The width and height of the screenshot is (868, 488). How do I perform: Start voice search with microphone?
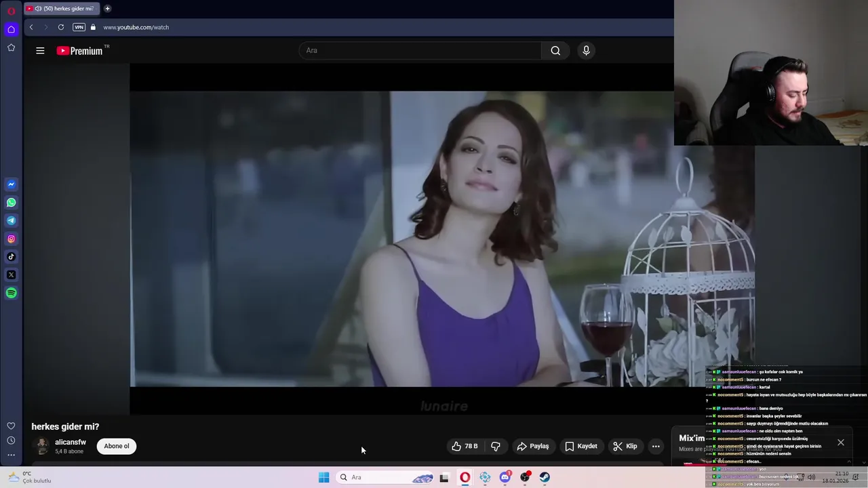click(586, 50)
